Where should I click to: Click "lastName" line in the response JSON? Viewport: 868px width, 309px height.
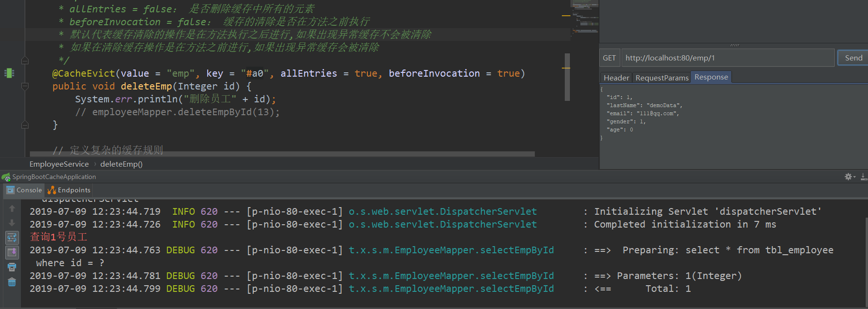click(x=644, y=105)
